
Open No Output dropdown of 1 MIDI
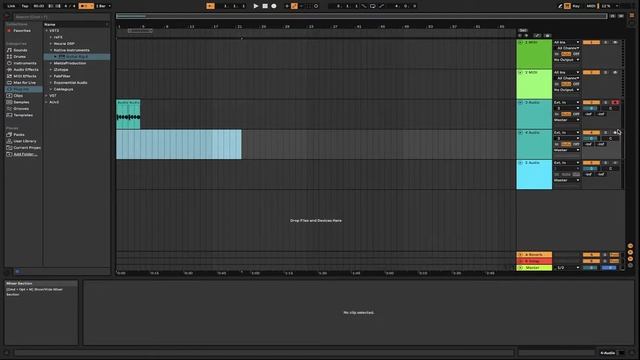(567, 60)
